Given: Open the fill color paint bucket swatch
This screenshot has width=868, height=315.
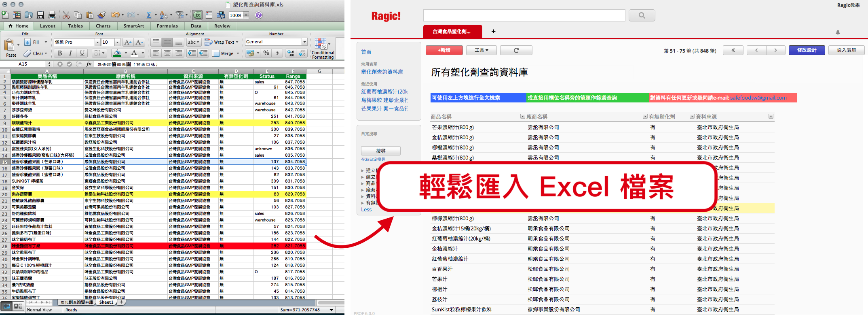Looking at the screenshot, I should coord(117,53).
